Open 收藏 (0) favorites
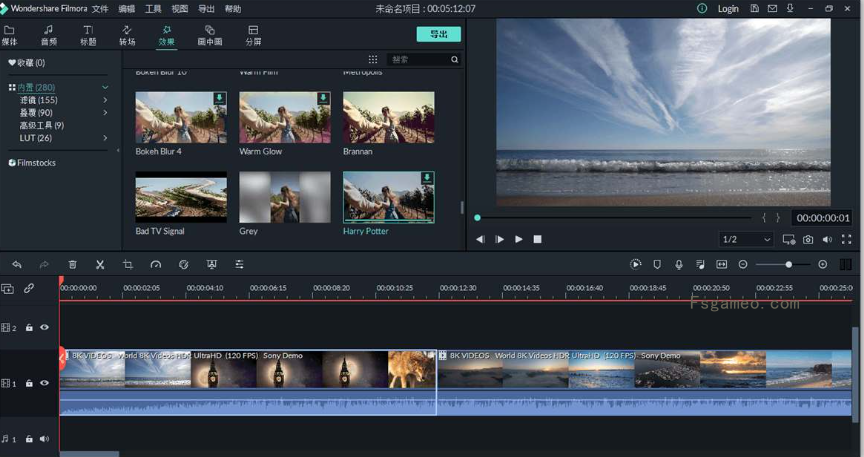864x457 pixels. click(x=26, y=63)
